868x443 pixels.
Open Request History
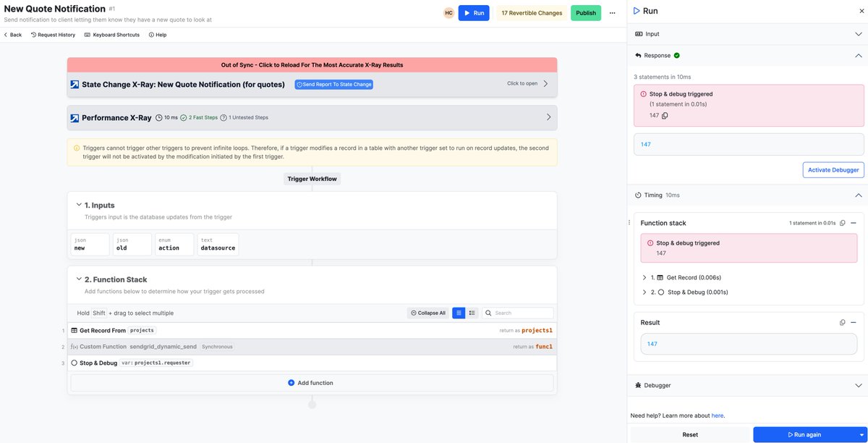[53, 35]
